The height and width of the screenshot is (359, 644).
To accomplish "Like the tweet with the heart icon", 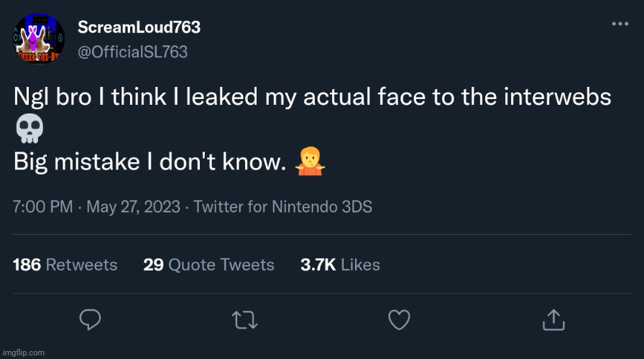I will click(x=399, y=319).
